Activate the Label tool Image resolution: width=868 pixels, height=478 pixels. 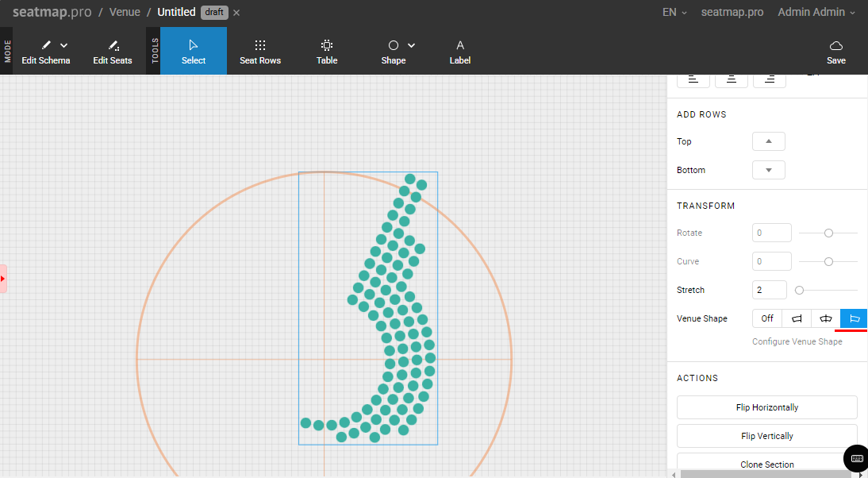(x=460, y=52)
